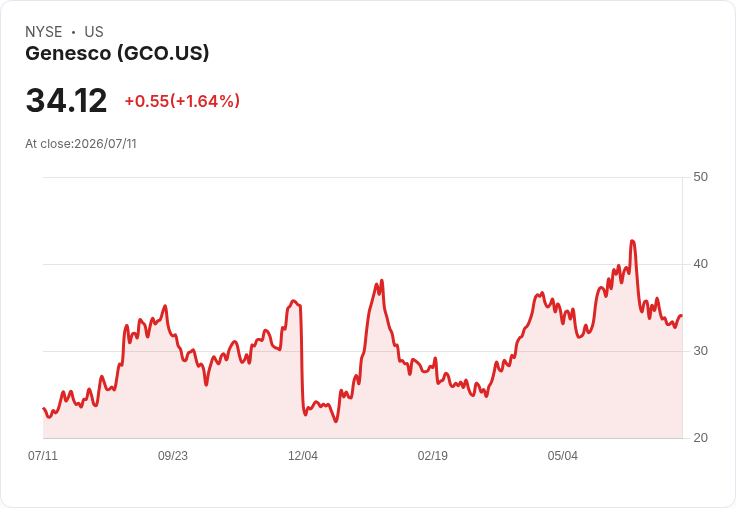Click the 30 y-axis price label
This screenshot has width=736, height=508.
[x=700, y=351]
